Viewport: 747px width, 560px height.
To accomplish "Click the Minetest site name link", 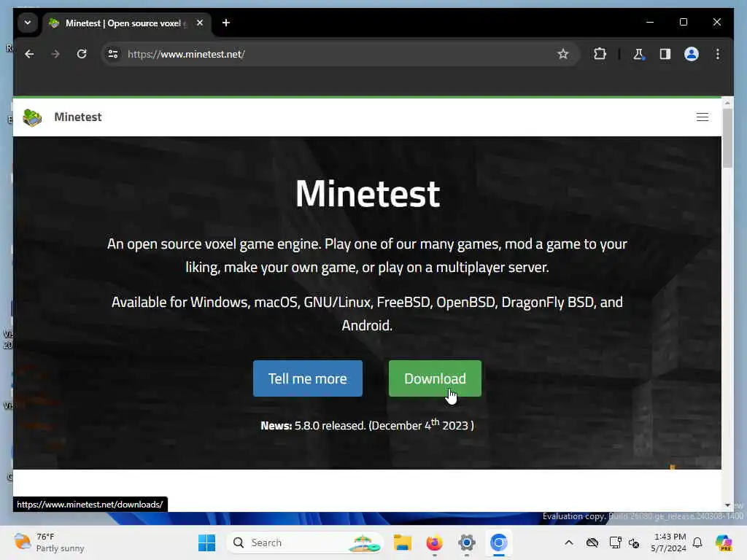I will [77, 117].
